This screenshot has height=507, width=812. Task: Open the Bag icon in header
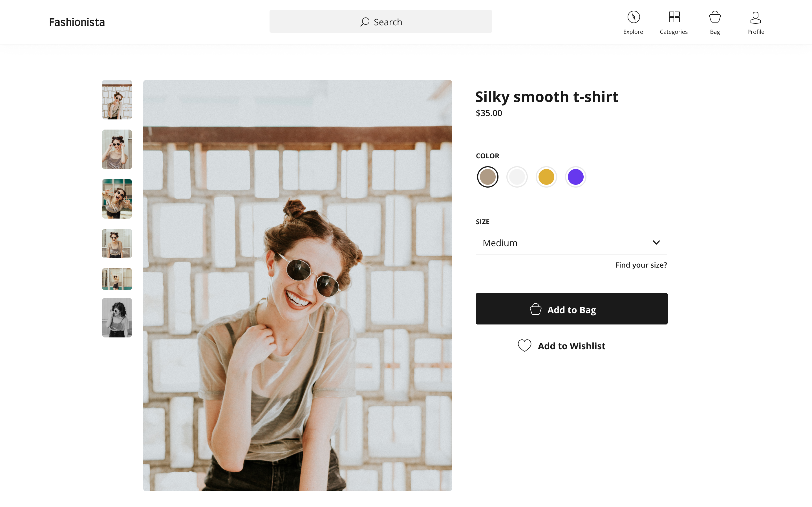pyautogui.click(x=715, y=17)
